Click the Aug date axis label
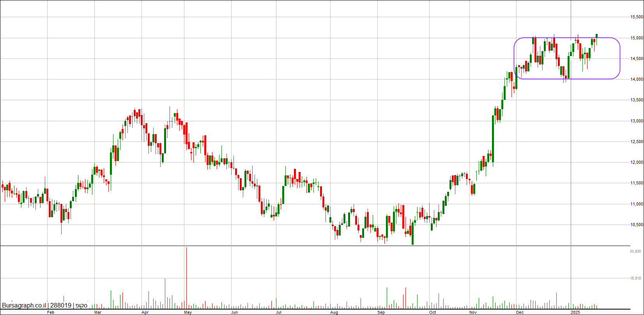644x315 pixels. point(334,313)
